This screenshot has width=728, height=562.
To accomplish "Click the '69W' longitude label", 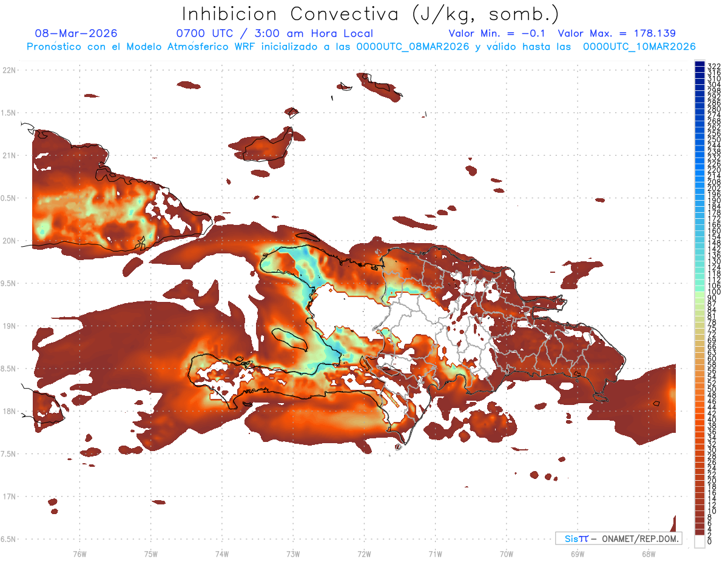I will (578, 554).
